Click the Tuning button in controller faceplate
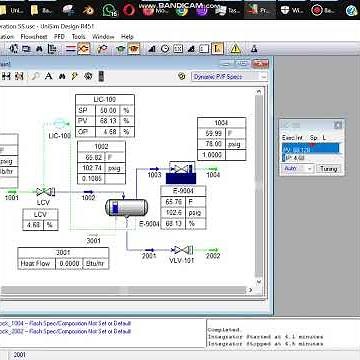 tap(328, 169)
